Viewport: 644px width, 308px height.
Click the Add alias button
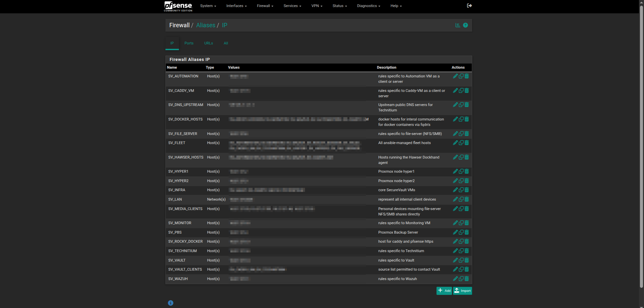(x=444, y=290)
